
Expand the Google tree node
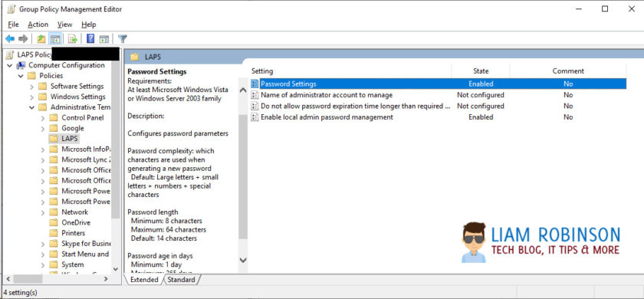click(x=43, y=129)
